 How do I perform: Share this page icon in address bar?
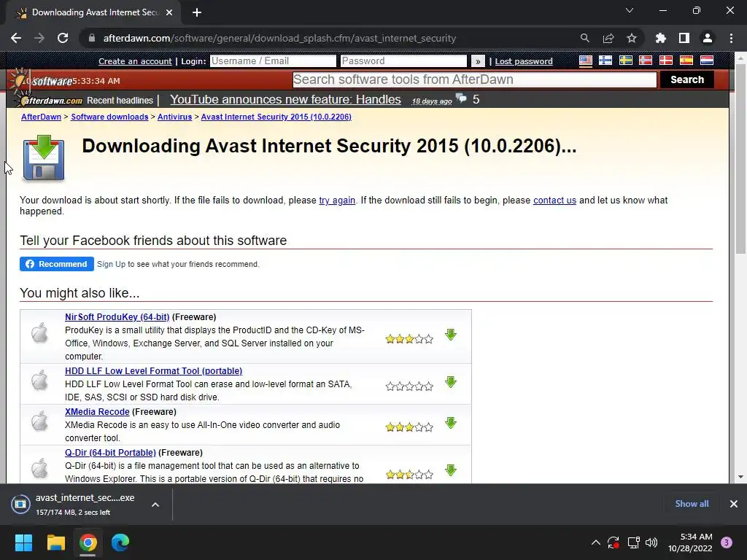[x=608, y=38]
